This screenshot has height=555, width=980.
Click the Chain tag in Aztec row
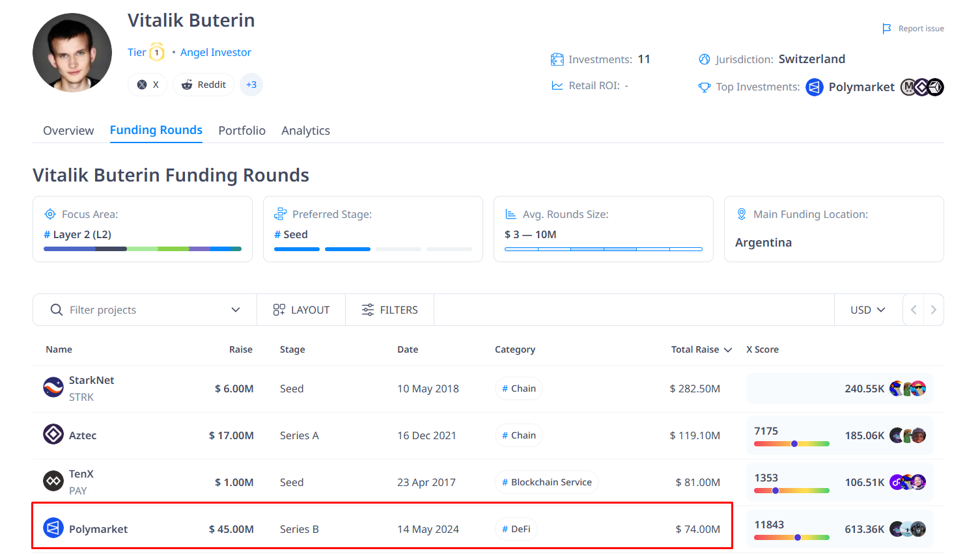[x=519, y=435]
